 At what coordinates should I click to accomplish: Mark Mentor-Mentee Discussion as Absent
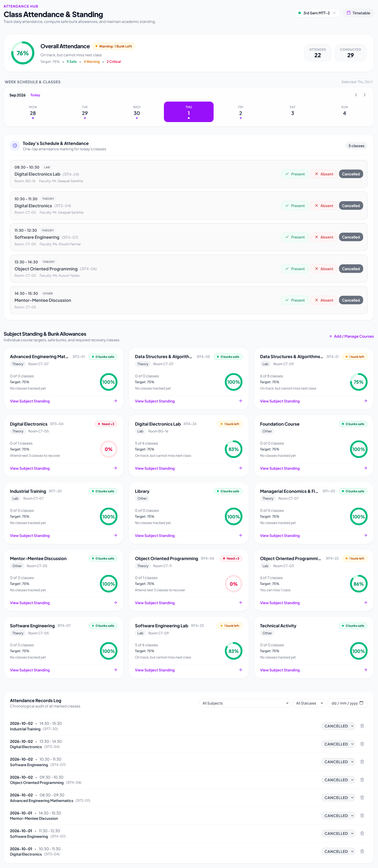[324, 300]
